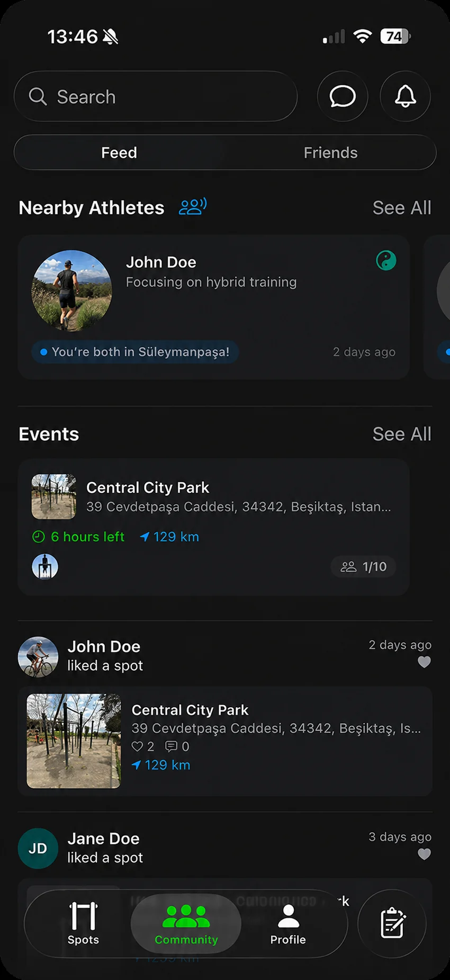The height and width of the screenshot is (980, 450).
Task: Tap the event's 129 km distance arrow
Action: coord(144,537)
